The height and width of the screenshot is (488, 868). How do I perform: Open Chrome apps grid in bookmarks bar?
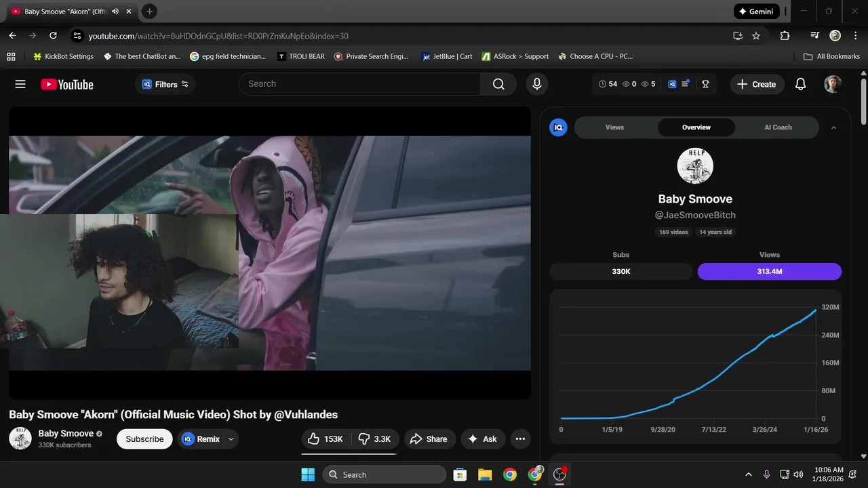[11, 56]
